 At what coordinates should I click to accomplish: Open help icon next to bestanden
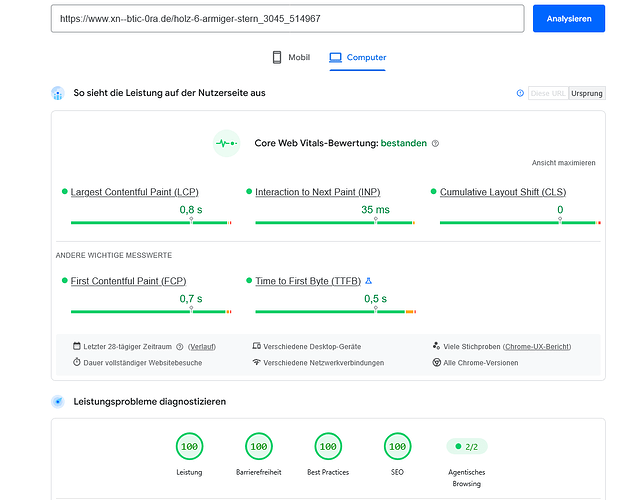[435, 143]
